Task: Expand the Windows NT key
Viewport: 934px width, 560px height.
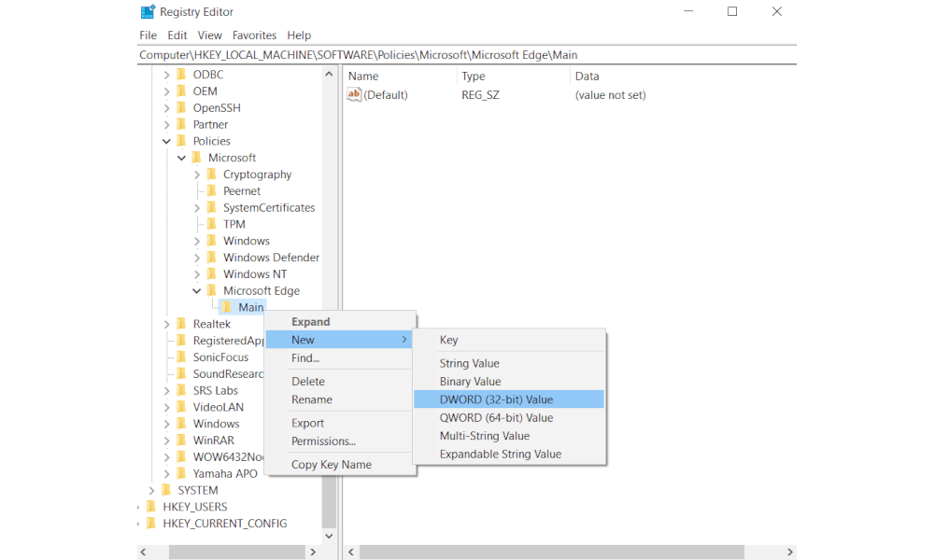Action: 197,274
